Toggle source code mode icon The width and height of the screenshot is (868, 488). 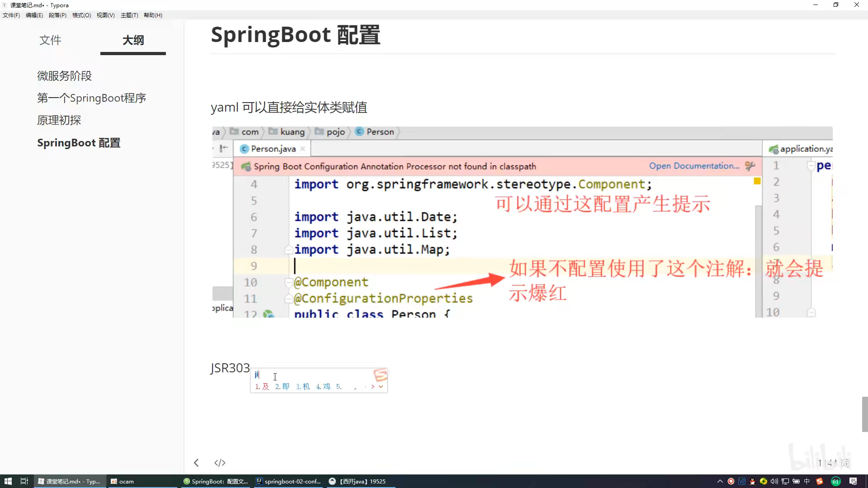tap(220, 463)
